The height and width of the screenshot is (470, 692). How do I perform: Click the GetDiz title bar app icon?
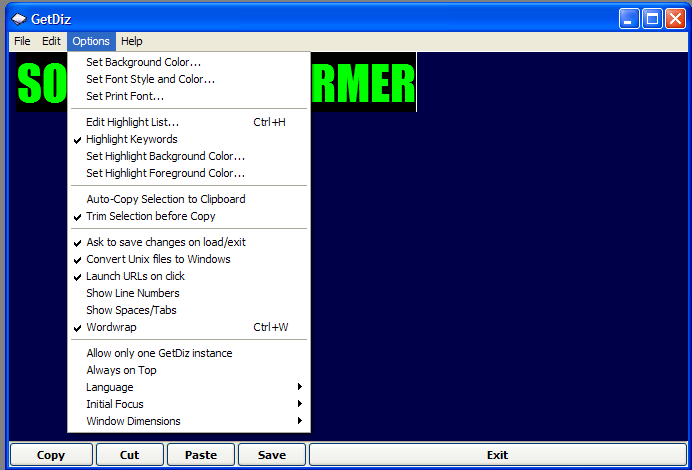[x=19, y=18]
